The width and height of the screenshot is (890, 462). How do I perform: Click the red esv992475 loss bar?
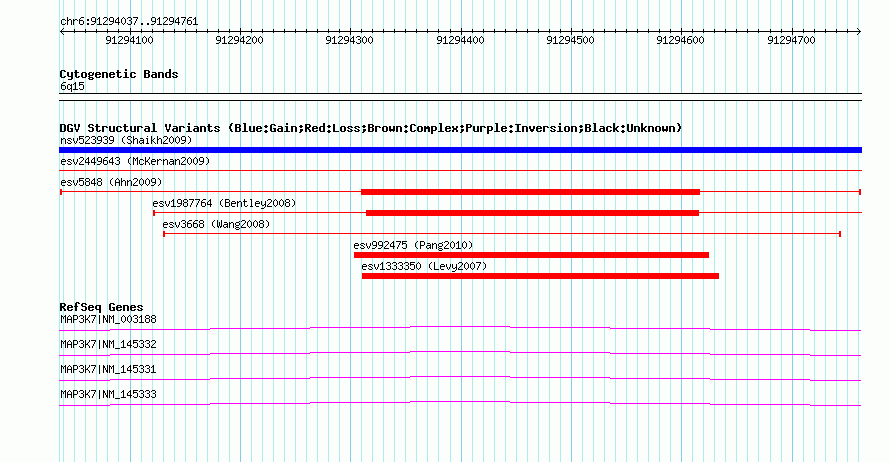(531, 255)
